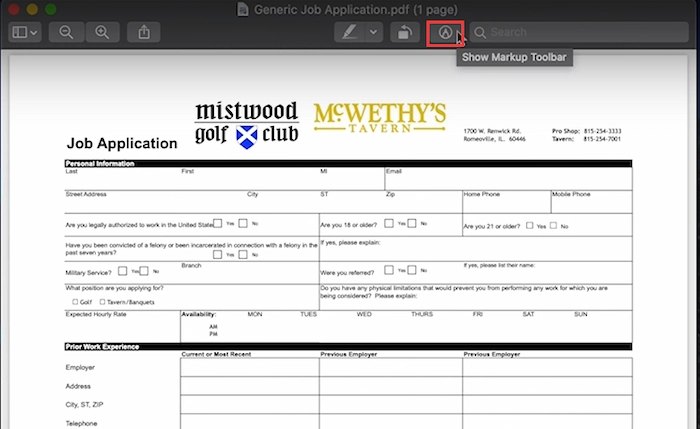The image size is (700, 429).
Task: Show the Markup Toolbar
Action: 445,33
